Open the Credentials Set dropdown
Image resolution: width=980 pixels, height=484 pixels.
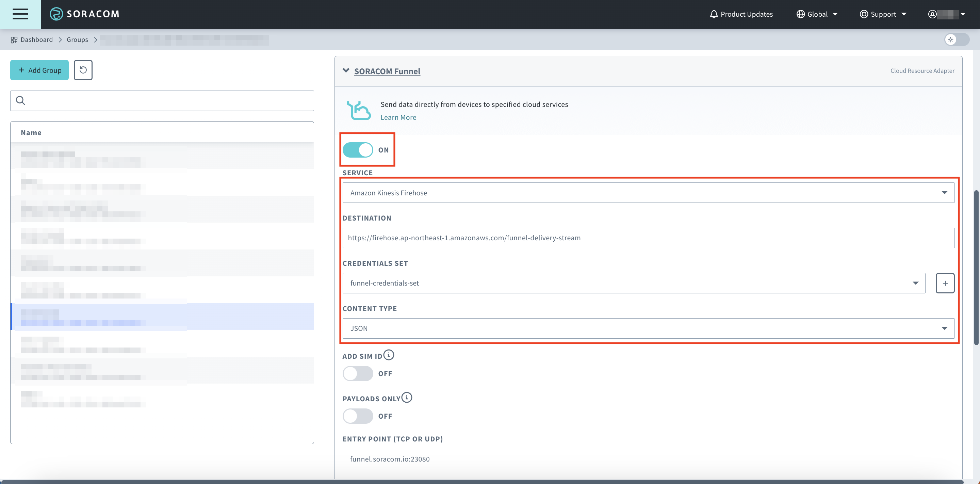[x=633, y=283]
